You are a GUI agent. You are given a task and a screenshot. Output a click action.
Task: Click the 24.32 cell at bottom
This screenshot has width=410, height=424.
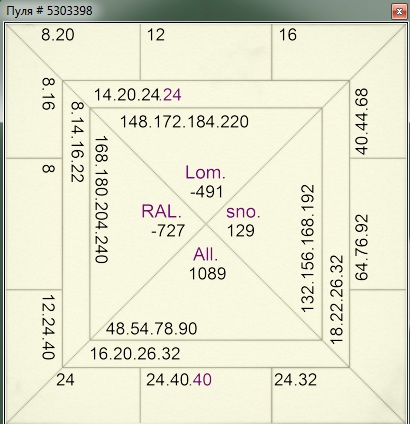tap(295, 380)
